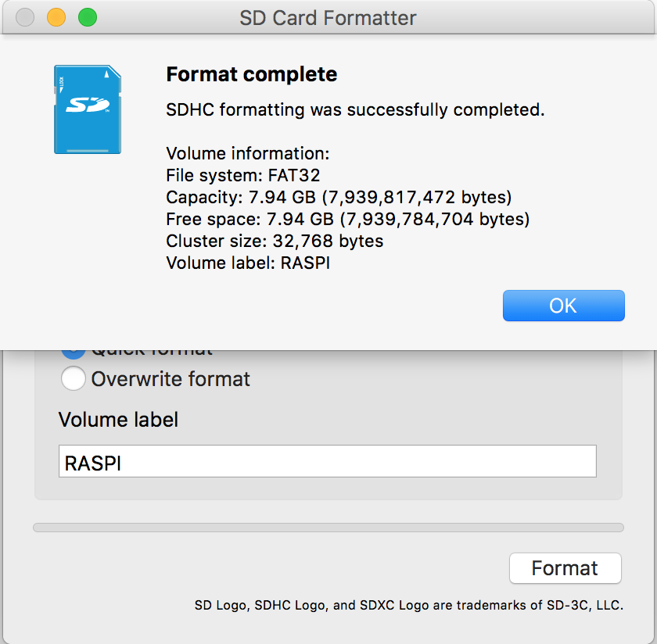
Task: Click the formatting progress bar
Action: [x=328, y=528]
